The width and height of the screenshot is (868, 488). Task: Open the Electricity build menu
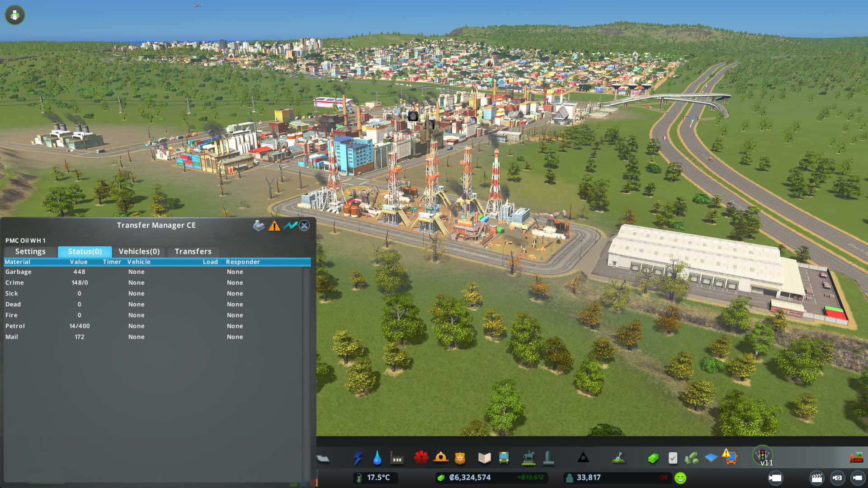pyautogui.click(x=358, y=458)
